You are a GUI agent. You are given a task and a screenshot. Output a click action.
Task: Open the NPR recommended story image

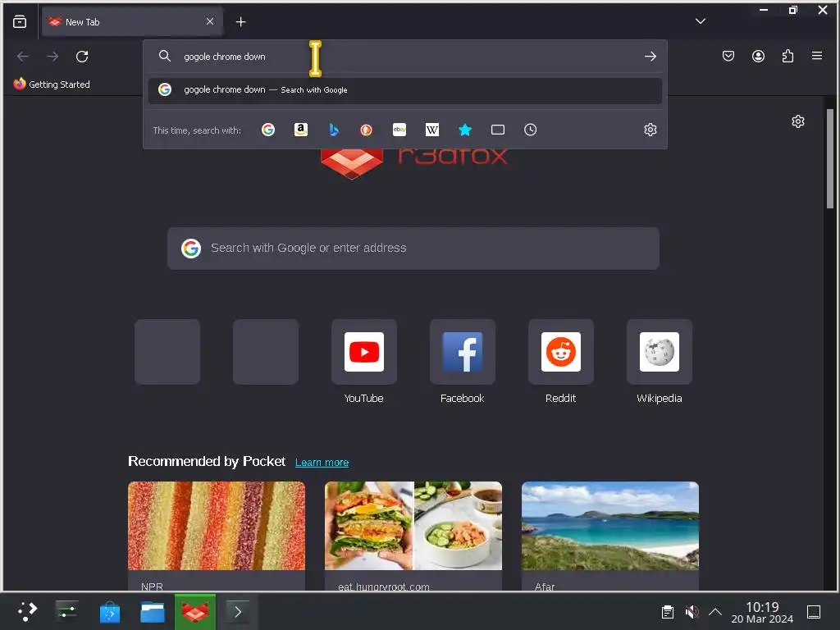[x=217, y=526]
